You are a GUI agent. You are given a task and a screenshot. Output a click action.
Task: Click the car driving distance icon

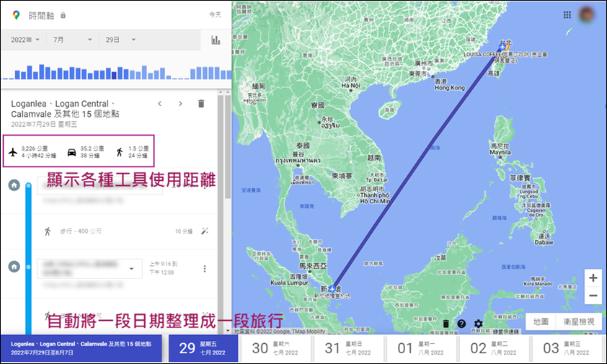[71, 152]
